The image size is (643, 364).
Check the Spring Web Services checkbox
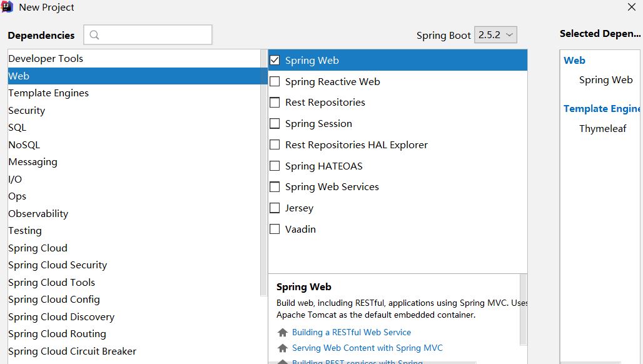click(x=275, y=187)
